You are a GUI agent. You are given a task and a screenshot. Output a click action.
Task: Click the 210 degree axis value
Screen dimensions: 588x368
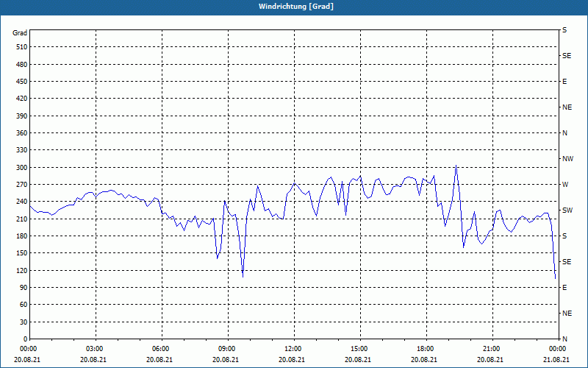(21, 219)
